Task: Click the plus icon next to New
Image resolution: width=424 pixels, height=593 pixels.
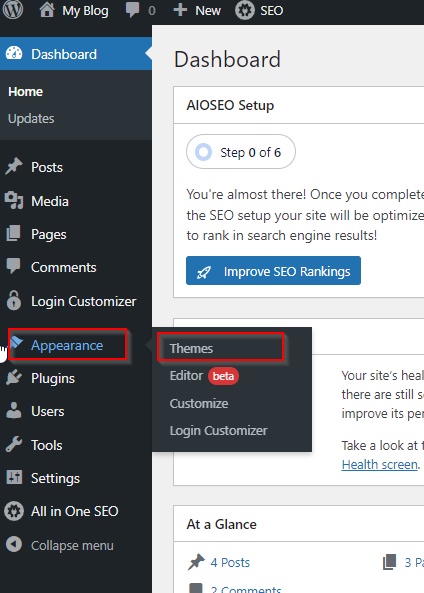Action: coord(180,10)
